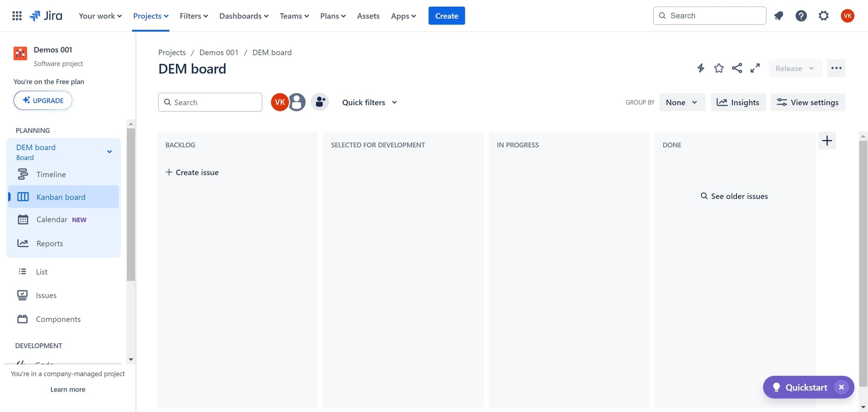Open the Release dropdown
This screenshot has width=868, height=412.
click(x=794, y=68)
